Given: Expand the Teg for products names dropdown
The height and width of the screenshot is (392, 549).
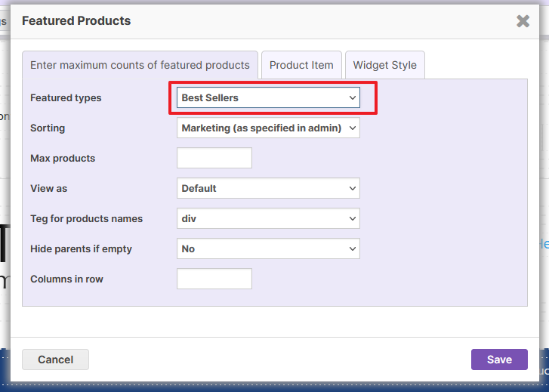Looking at the screenshot, I should (x=268, y=218).
